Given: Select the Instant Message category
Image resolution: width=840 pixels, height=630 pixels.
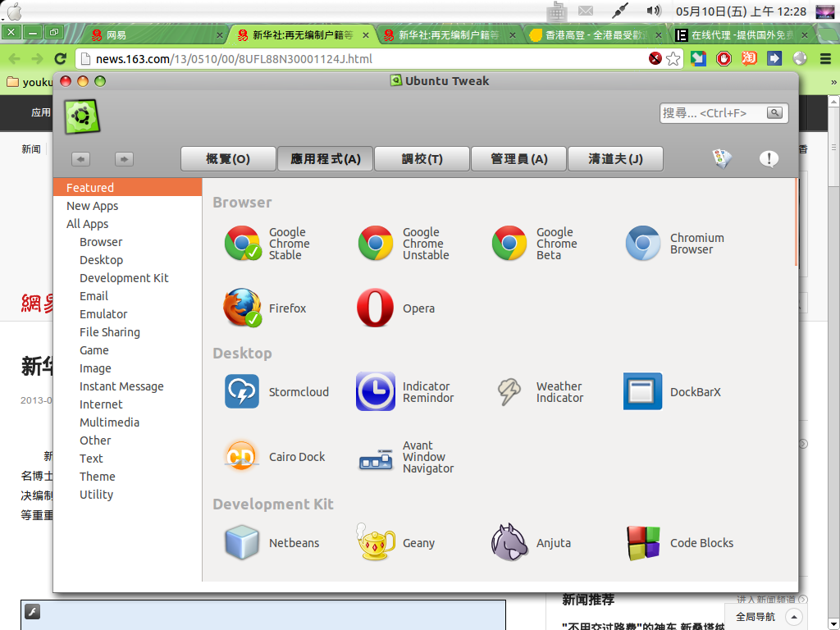Looking at the screenshot, I should click(x=127, y=386).
